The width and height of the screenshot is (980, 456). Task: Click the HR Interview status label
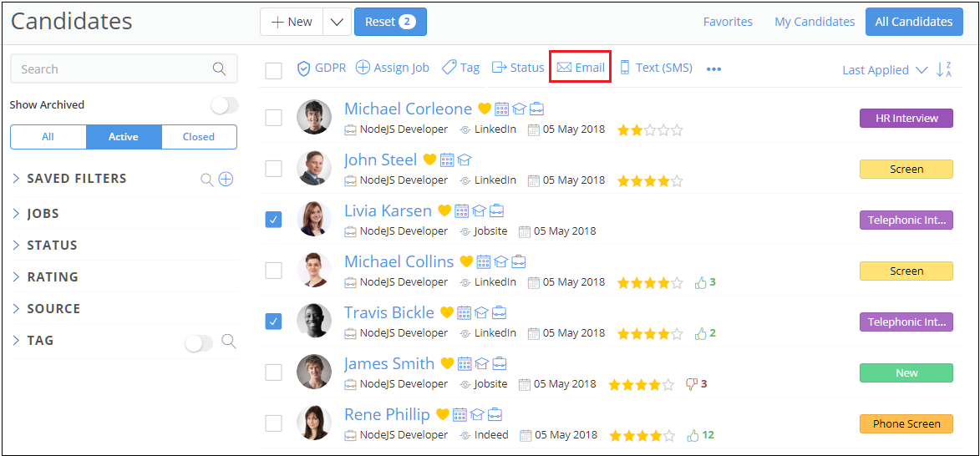pos(906,119)
